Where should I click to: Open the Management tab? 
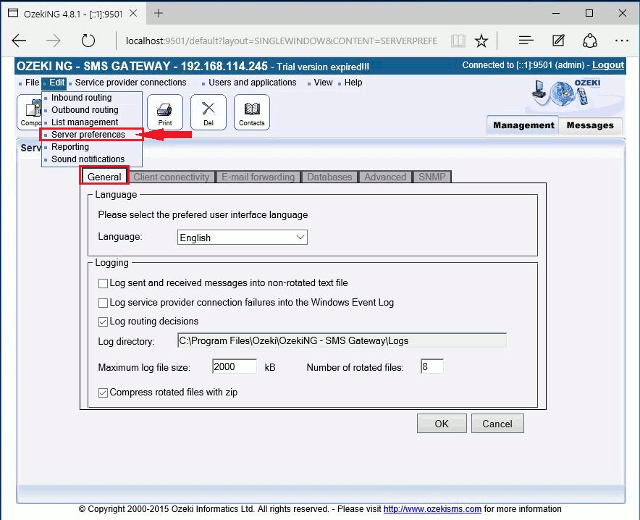pyautogui.click(x=523, y=125)
